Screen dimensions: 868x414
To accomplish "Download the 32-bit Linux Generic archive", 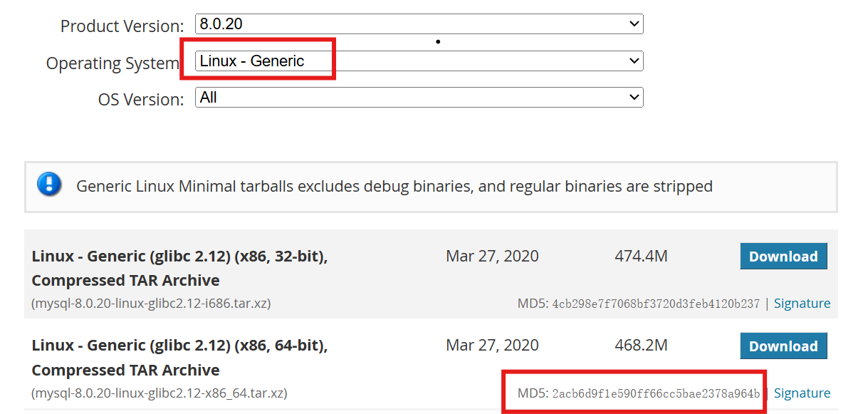I will (x=783, y=257).
